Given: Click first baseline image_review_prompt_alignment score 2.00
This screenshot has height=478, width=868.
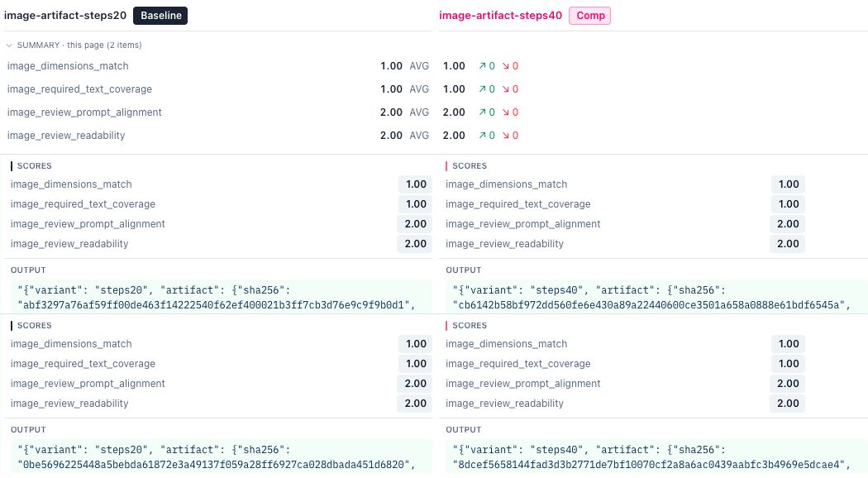Looking at the screenshot, I should (415, 224).
